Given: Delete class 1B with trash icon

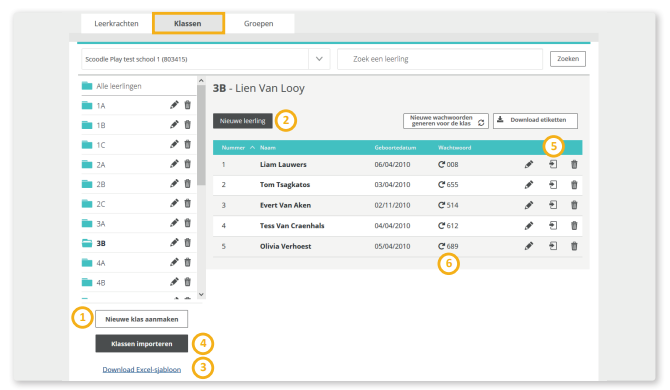Looking at the screenshot, I should click(x=188, y=124).
